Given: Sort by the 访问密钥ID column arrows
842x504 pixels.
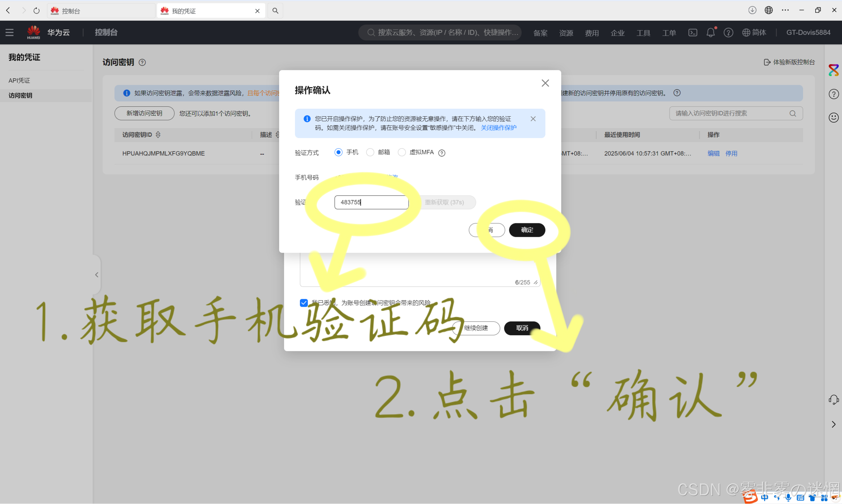Looking at the screenshot, I should coord(158,135).
